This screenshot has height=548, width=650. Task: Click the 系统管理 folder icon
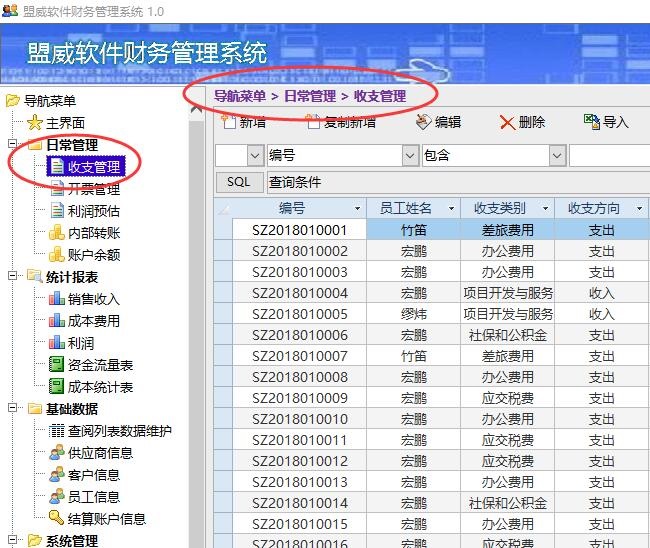click(35, 541)
